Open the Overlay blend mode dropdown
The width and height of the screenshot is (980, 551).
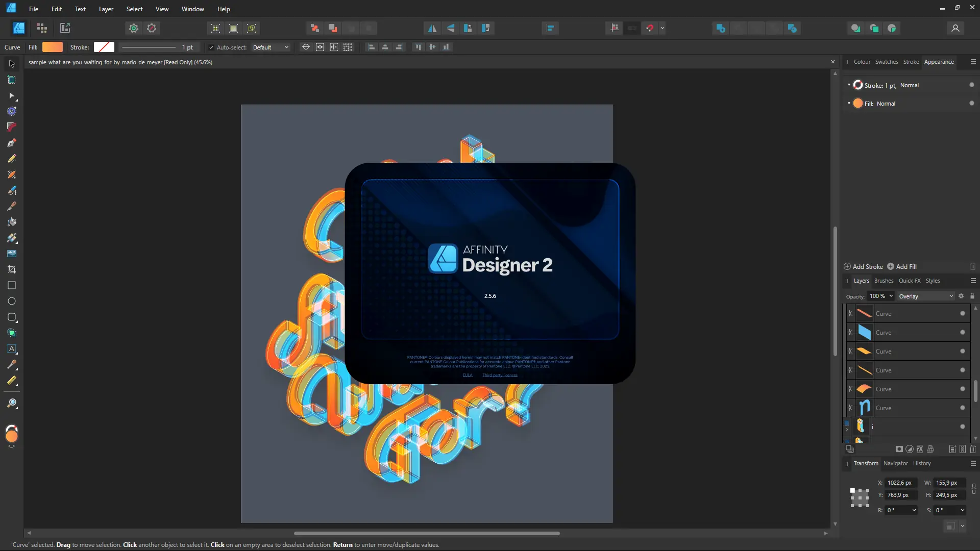click(925, 296)
